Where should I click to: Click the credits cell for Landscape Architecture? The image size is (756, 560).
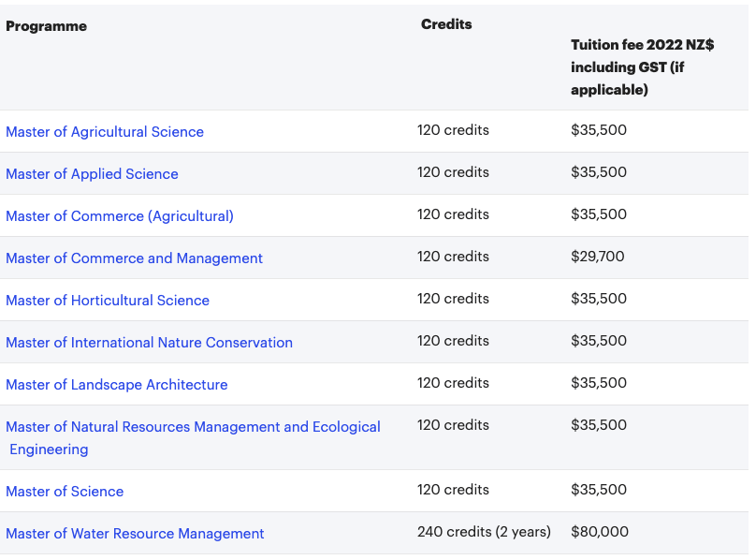click(x=453, y=383)
